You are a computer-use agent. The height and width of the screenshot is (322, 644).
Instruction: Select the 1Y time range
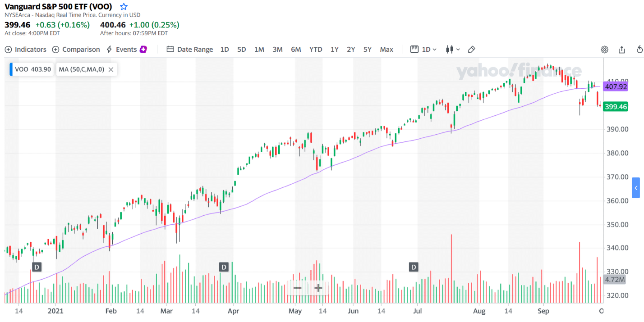(x=334, y=49)
